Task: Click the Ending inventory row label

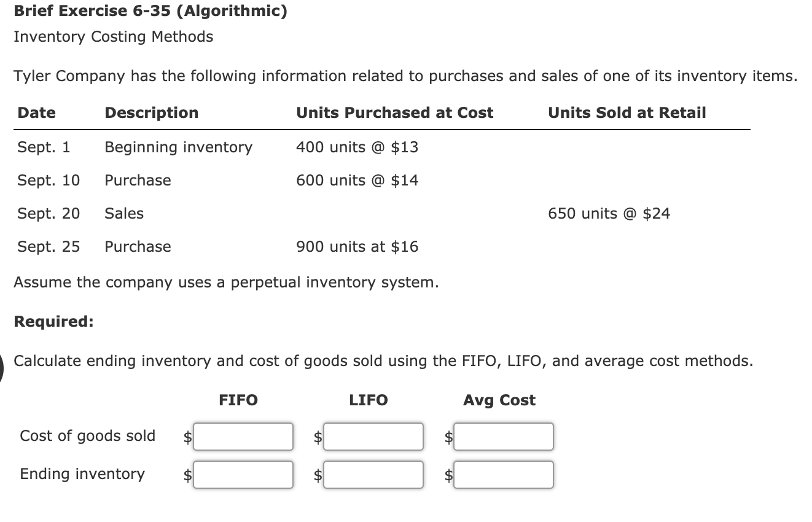Action: click(x=82, y=473)
